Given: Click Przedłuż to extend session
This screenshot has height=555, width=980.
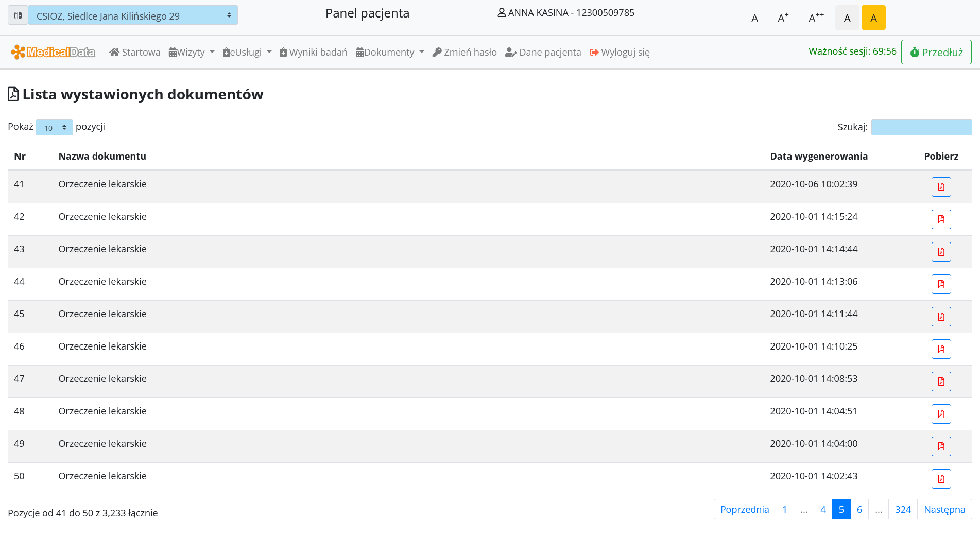Looking at the screenshot, I should 936,52.
